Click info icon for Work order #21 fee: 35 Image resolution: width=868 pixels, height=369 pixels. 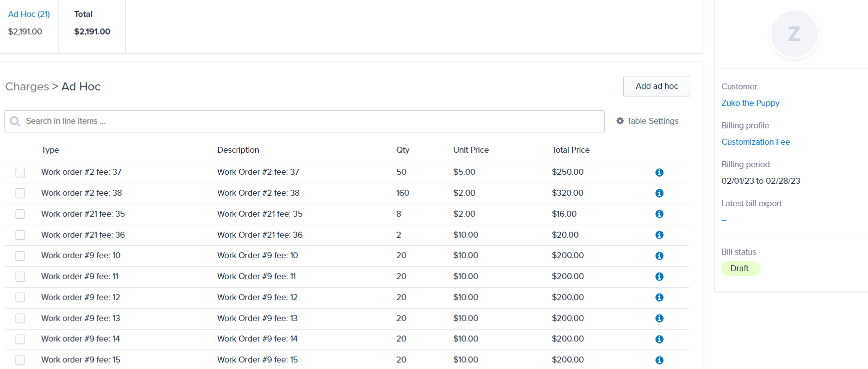(659, 214)
